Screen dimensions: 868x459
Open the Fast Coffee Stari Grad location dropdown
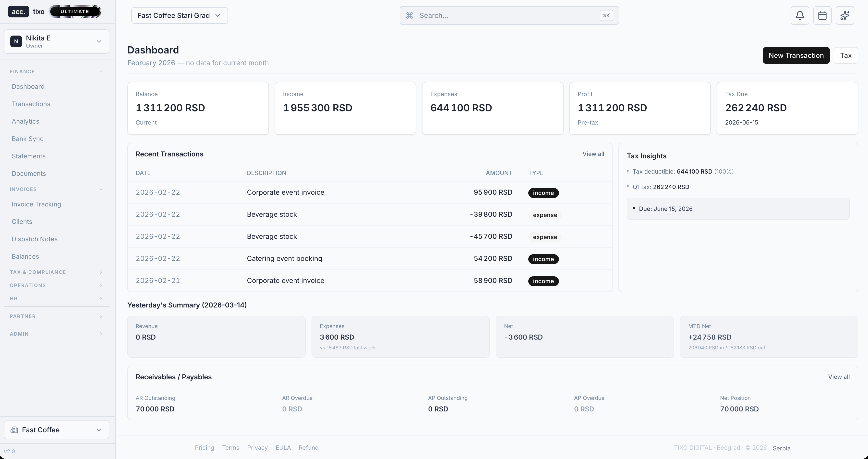(x=180, y=15)
